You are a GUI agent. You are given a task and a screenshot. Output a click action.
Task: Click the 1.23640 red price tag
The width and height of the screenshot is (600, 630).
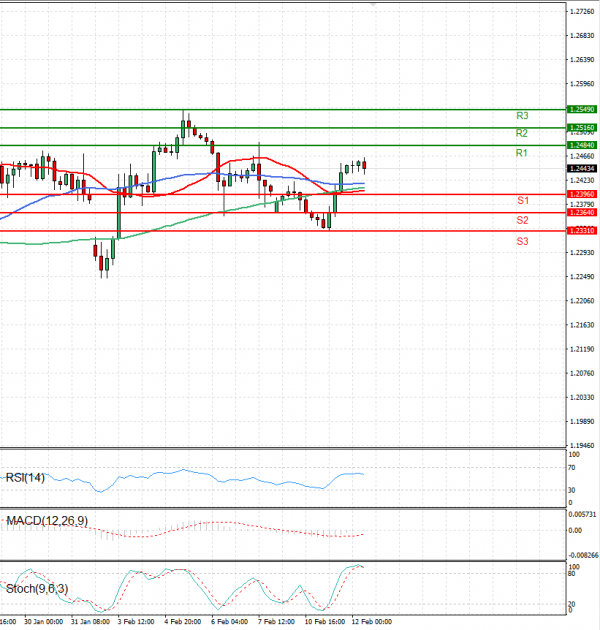(x=581, y=212)
